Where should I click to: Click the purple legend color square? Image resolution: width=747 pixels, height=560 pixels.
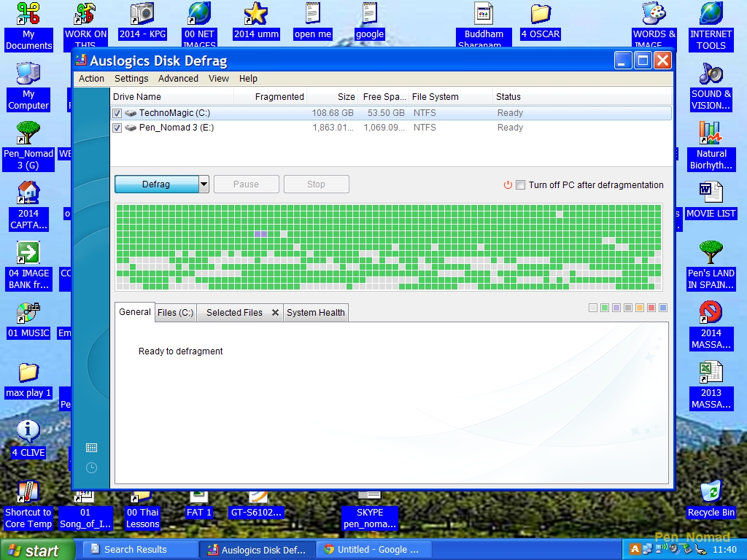pyautogui.click(x=616, y=308)
